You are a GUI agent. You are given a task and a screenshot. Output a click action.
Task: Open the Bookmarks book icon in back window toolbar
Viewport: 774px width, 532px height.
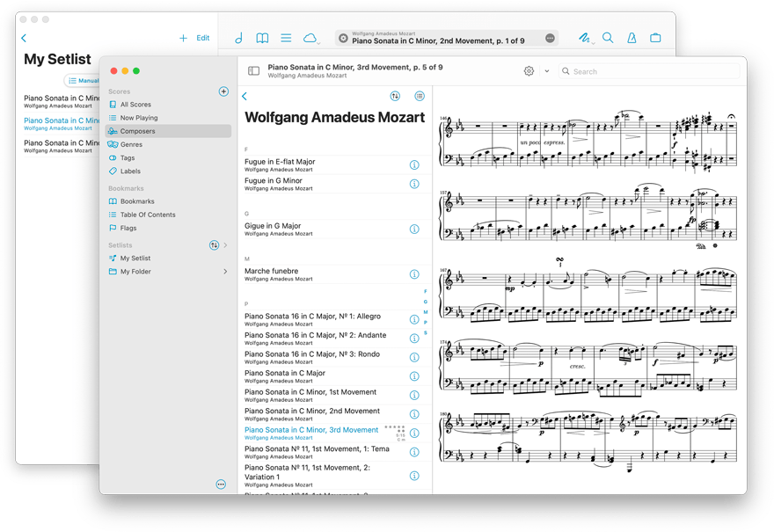(x=262, y=38)
